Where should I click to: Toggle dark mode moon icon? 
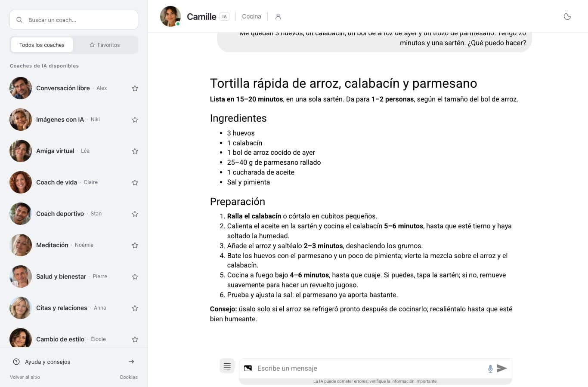(567, 16)
